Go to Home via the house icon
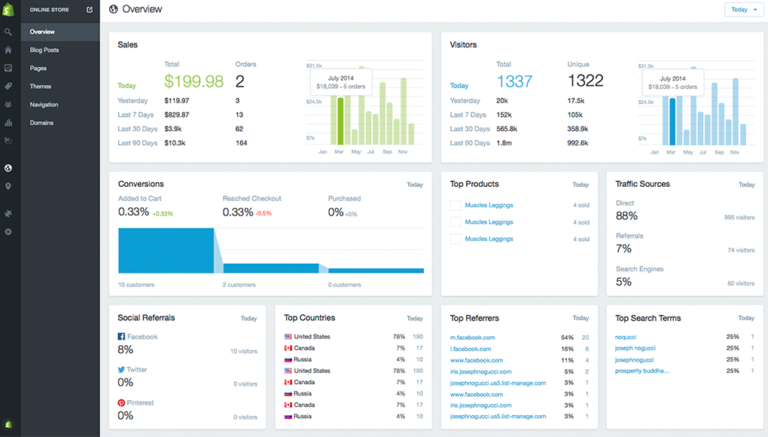768x437 pixels. coord(8,50)
